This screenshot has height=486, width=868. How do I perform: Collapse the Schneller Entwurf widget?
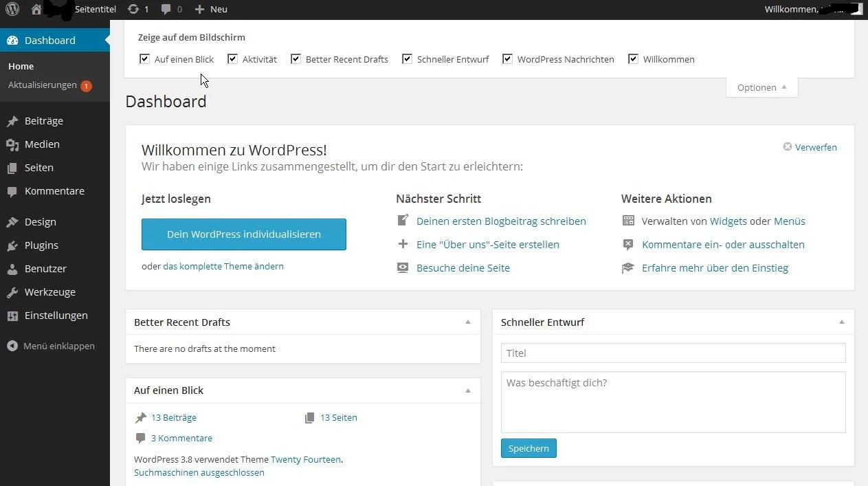(842, 322)
